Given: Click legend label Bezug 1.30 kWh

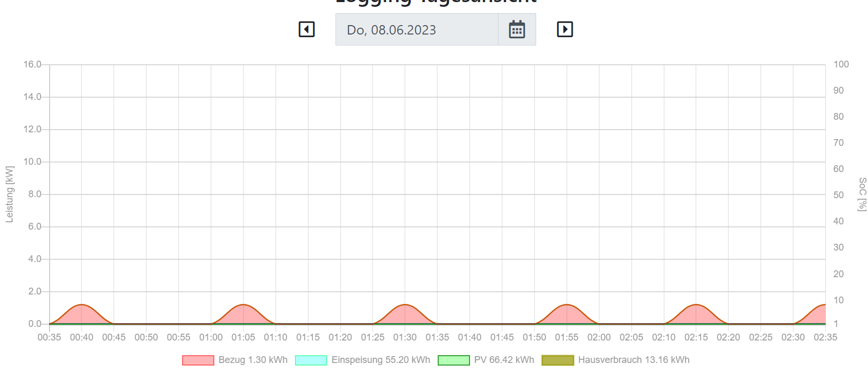Looking at the screenshot, I should click(x=253, y=360).
